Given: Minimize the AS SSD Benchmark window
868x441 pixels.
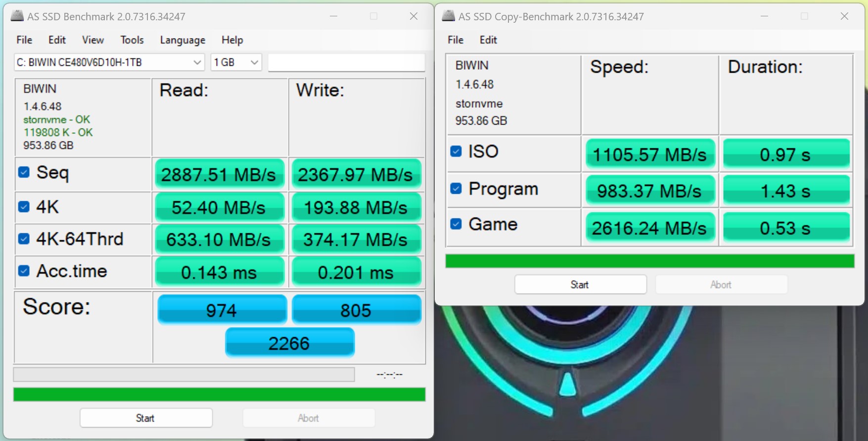Looking at the screenshot, I should (x=333, y=16).
